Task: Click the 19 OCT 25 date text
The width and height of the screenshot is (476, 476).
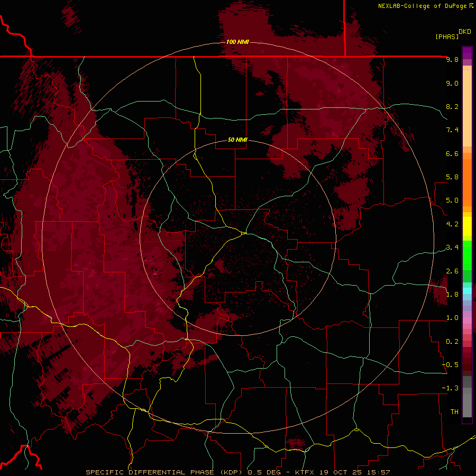Action: 341,472
